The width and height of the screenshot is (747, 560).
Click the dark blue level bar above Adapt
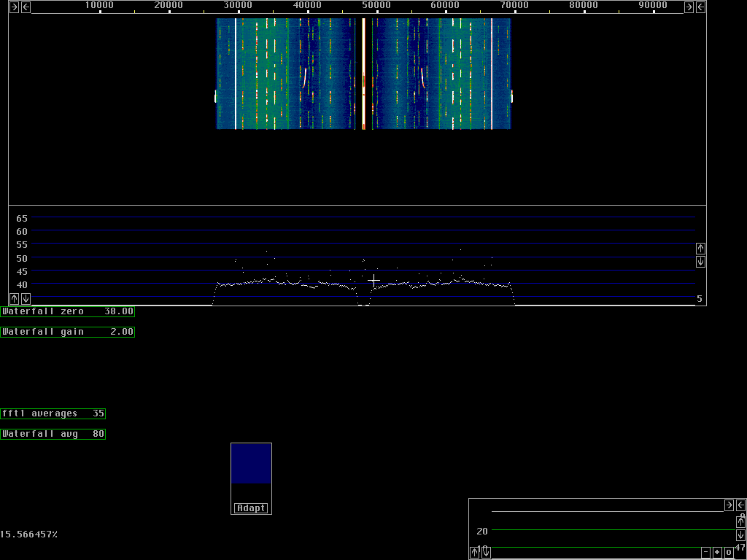click(251, 463)
